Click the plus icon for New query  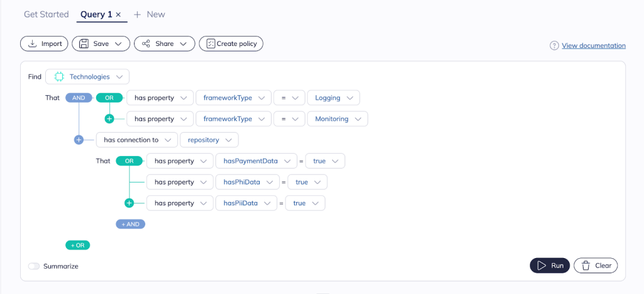coord(137,14)
